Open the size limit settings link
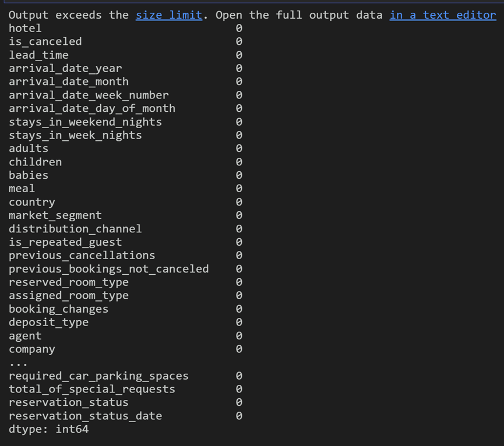The height and width of the screenshot is (446, 504). (169, 15)
